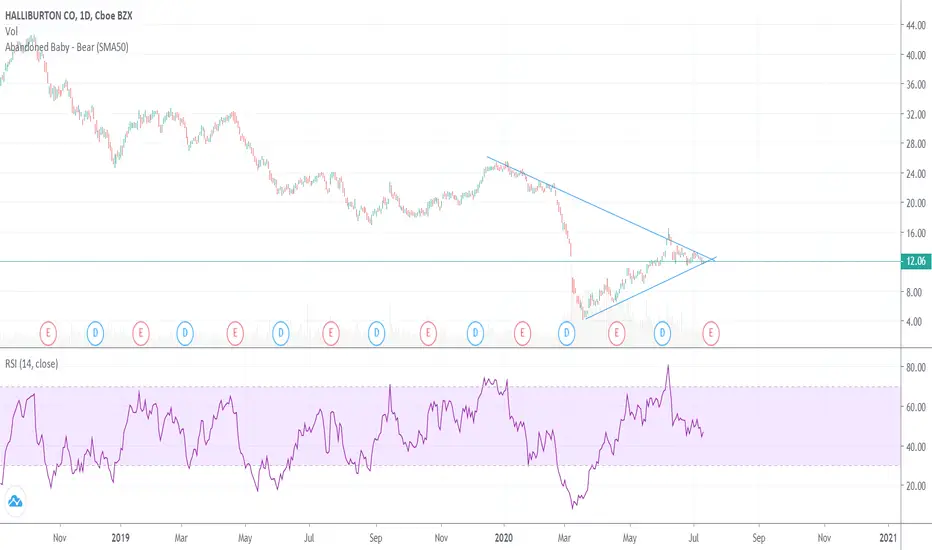The height and width of the screenshot is (550, 932).
Task: Open the dividend marker for June 2019
Action: tap(281, 334)
